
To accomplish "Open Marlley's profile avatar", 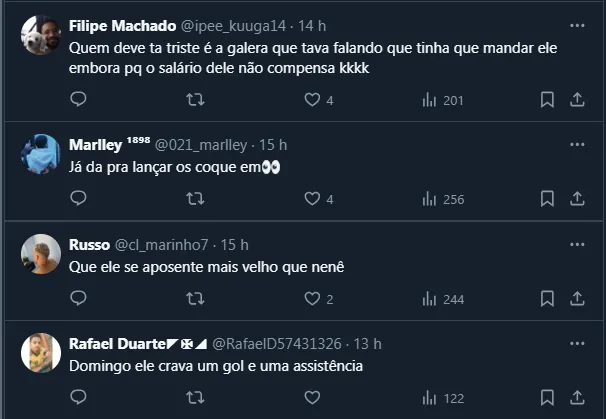I will pyautogui.click(x=41, y=153).
